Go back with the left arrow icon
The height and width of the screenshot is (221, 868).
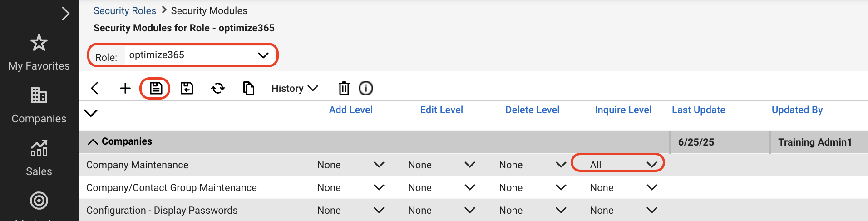94,88
